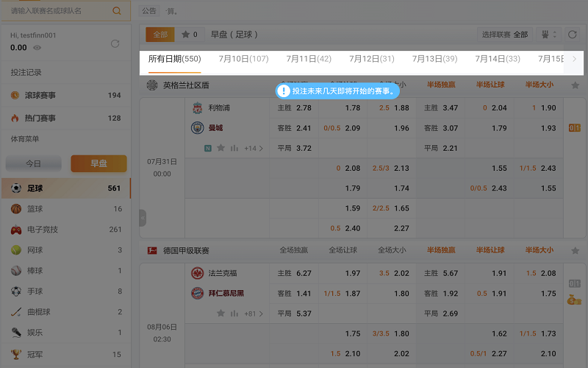Select 手球 in sports menu
This screenshot has width=588, height=368.
(x=66, y=291)
